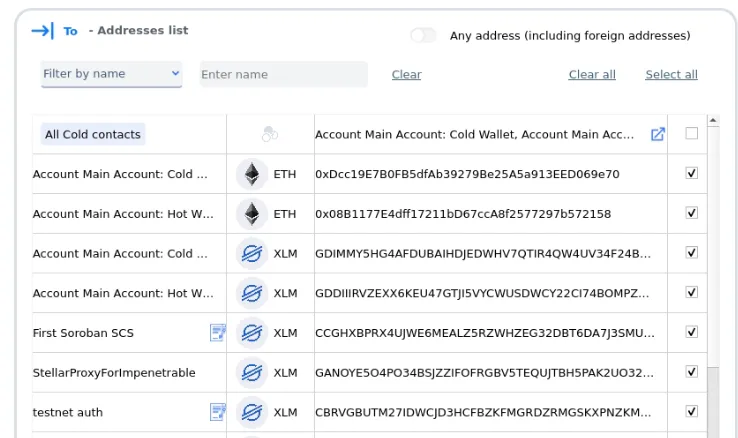Click Stellar icon in GDIMMY5HG4AF row
The width and height of the screenshot is (738, 438).
252,254
